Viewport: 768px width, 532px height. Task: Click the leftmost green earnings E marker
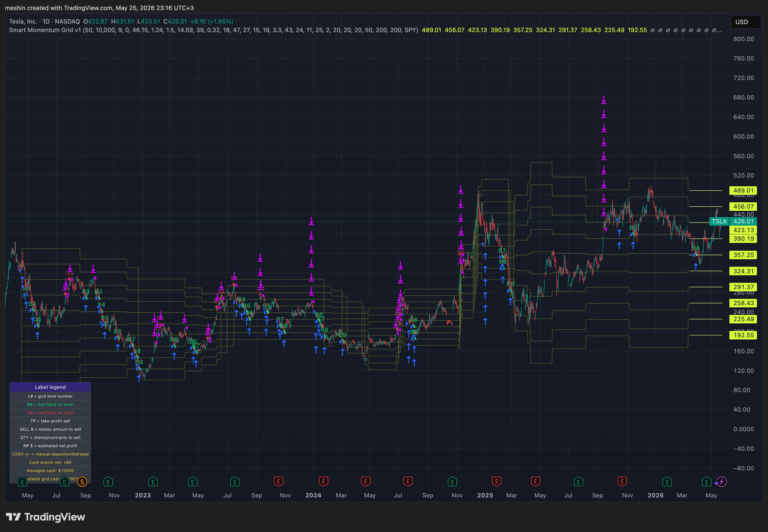22,482
